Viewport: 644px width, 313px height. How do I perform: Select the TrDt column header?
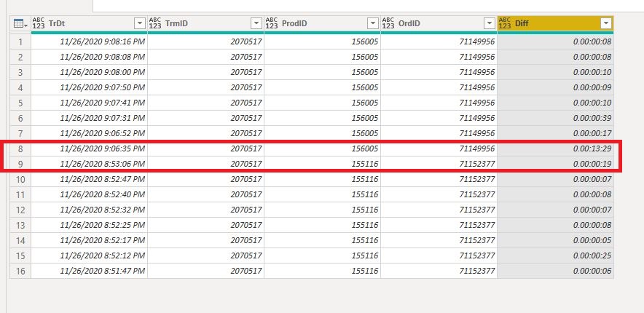[89, 24]
